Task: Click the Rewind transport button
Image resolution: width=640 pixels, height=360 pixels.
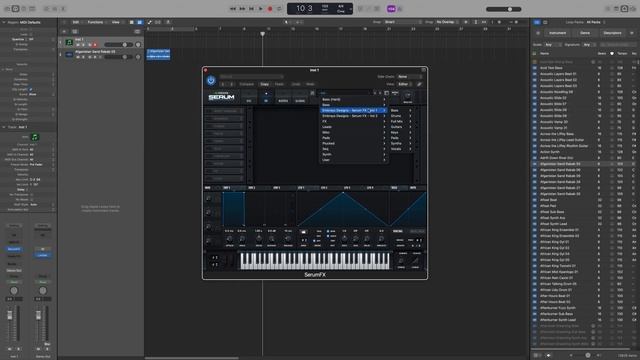Action: pos(233,9)
